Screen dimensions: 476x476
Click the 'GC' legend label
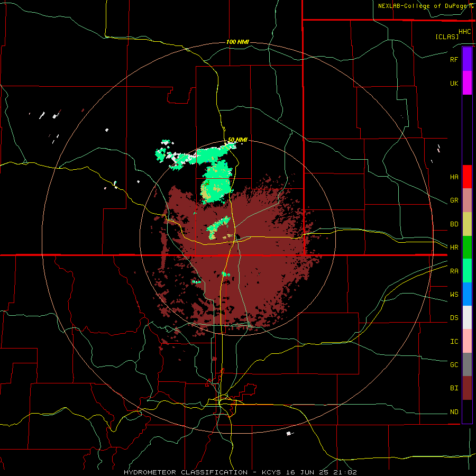pyautogui.click(x=454, y=365)
